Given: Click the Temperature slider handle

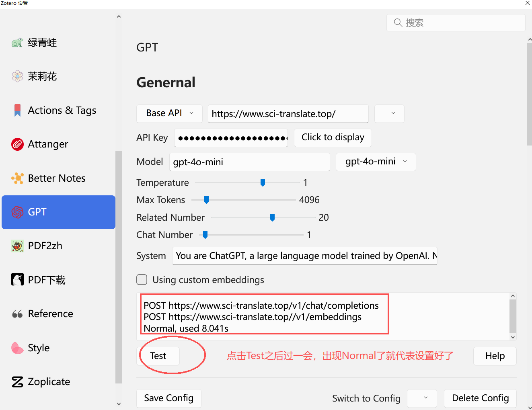Looking at the screenshot, I should pos(263,182).
